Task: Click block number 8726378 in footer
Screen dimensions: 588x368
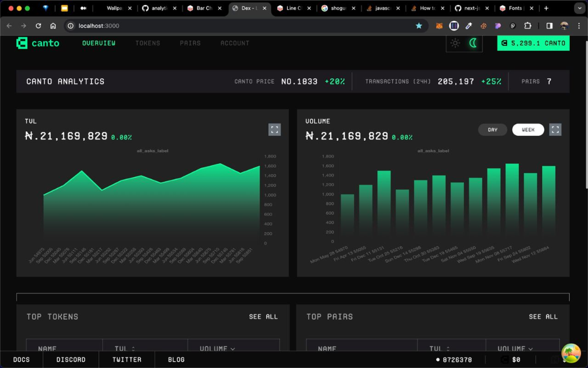Action: [454, 359]
